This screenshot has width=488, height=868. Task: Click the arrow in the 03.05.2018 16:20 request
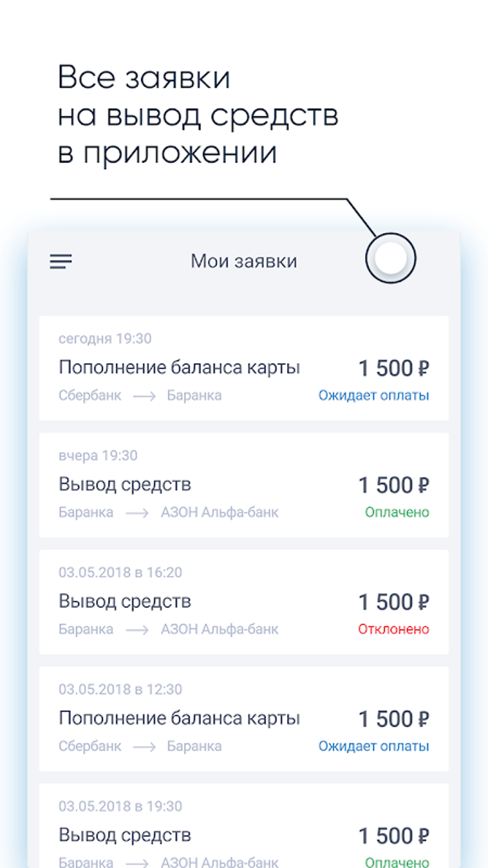pos(137,630)
